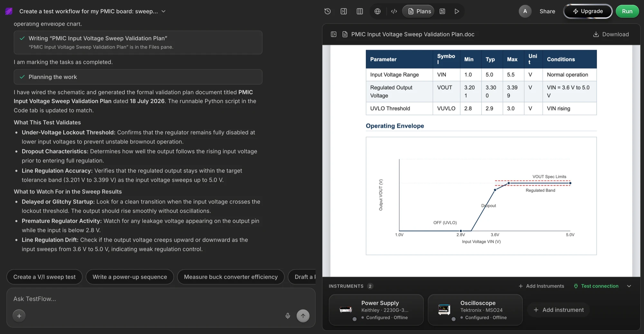Image resolution: width=644 pixels, height=334 pixels.
Task: Click the Share button
Action: tap(547, 11)
